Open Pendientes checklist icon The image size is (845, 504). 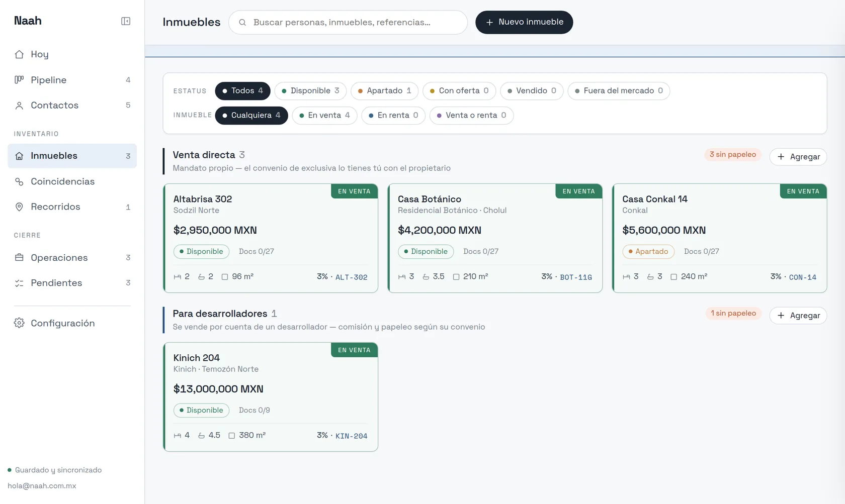(19, 283)
